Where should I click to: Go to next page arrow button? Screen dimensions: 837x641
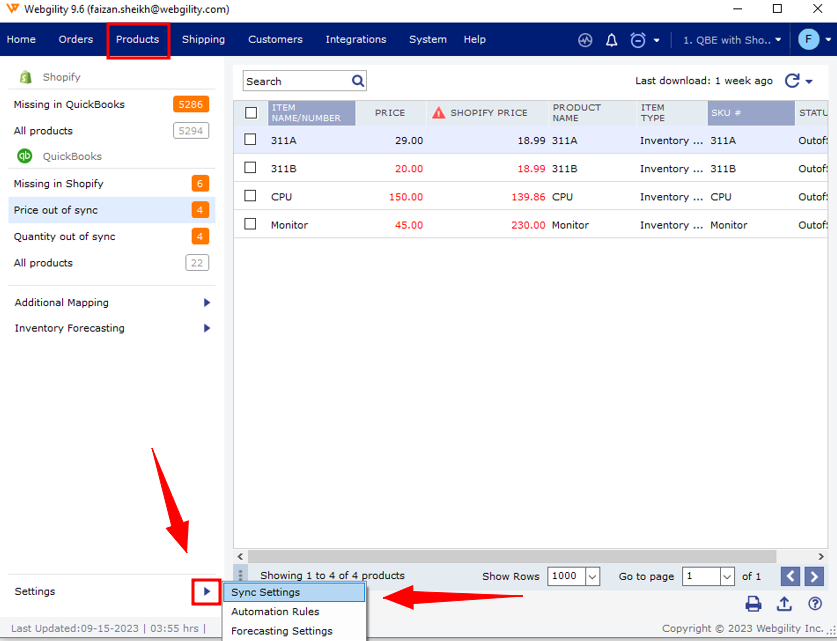[x=814, y=576]
